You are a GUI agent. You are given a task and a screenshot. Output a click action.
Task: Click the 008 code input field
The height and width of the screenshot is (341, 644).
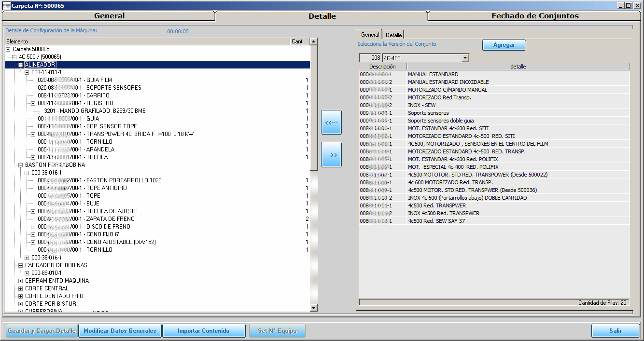[370, 58]
